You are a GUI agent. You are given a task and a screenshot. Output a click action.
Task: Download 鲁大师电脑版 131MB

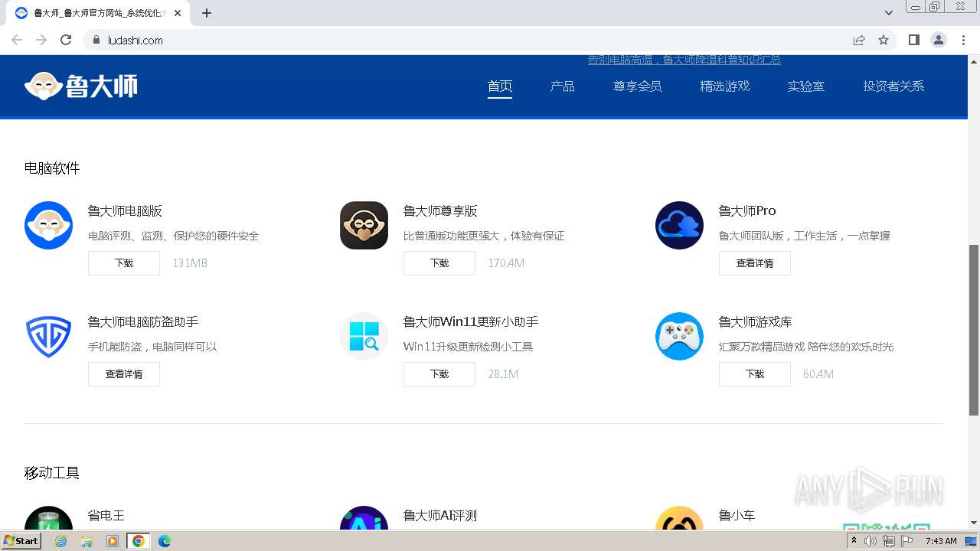124,263
